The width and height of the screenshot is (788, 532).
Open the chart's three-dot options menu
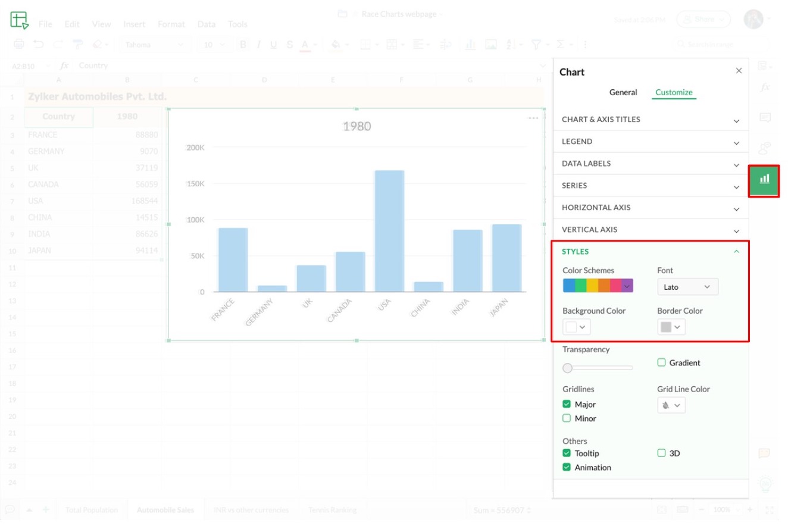(533, 118)
